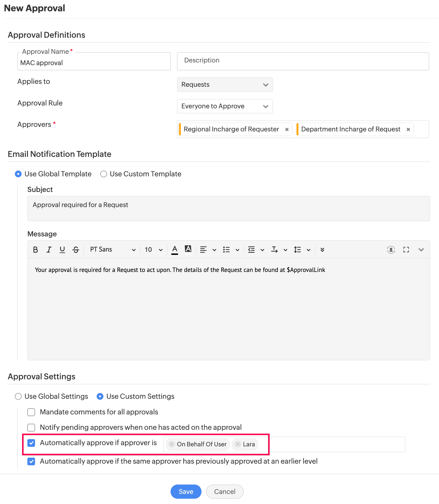Cancel creating the approval

click(x=224, y=492)
